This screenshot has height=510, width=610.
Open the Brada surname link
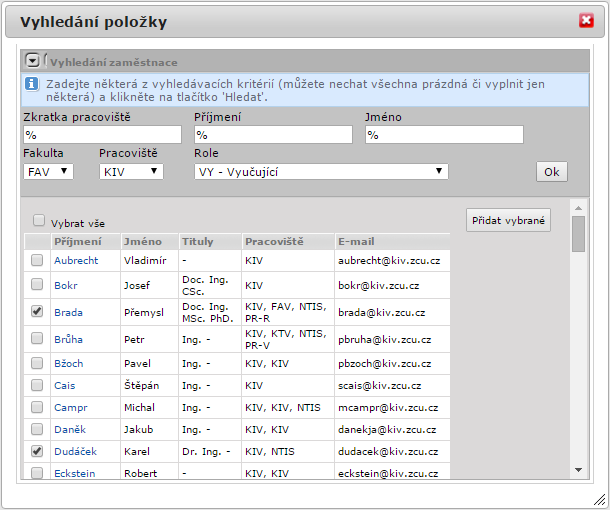(68, 312)
